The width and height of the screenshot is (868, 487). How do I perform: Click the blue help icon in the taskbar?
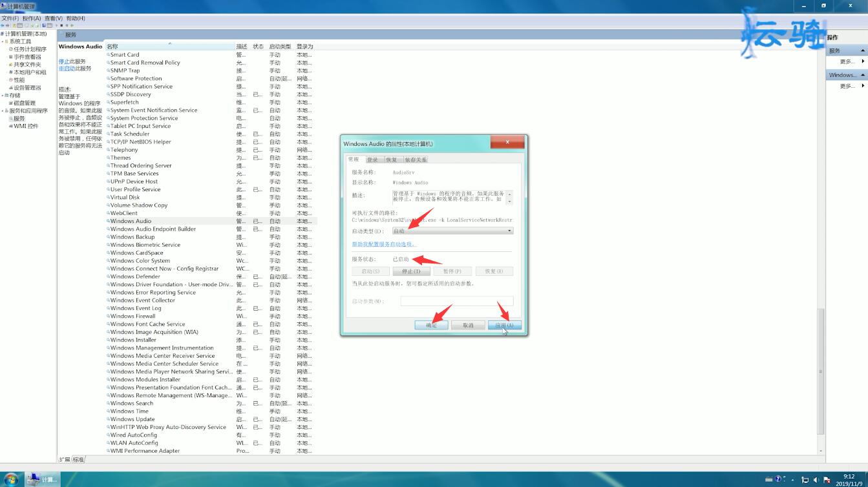(x=778, y=480)
